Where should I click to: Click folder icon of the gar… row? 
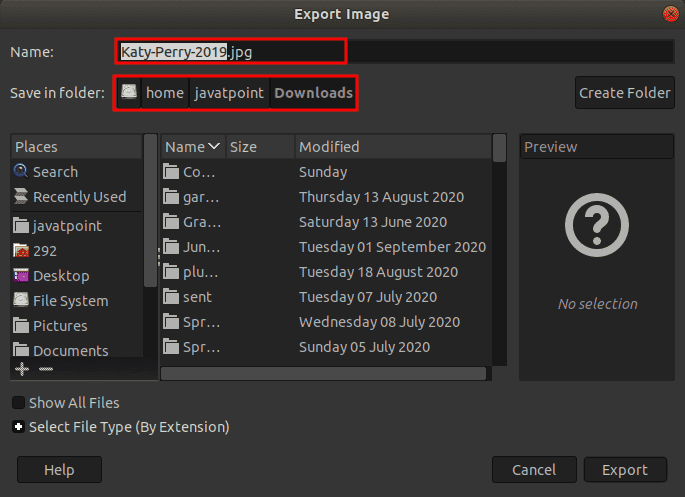pyautogui.click(x=171, y=197)
